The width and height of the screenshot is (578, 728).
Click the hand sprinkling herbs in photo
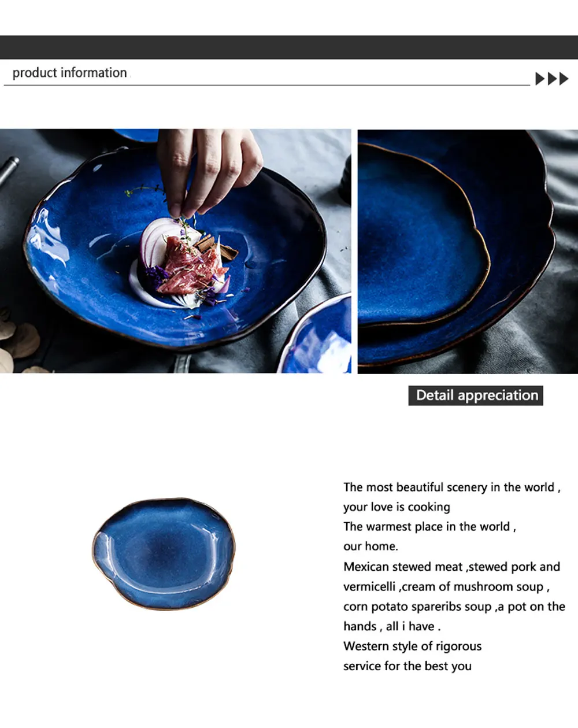[x=208, y=171]
